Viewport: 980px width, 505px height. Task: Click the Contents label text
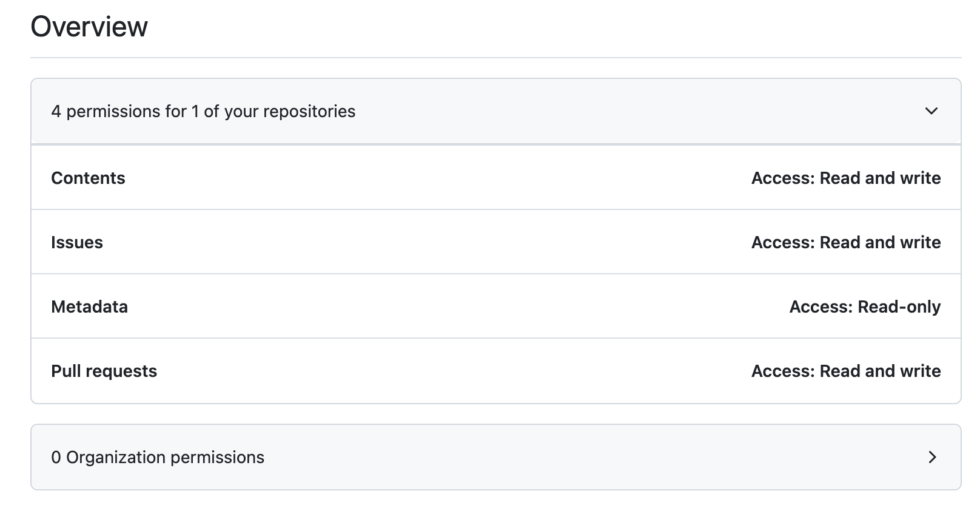coord(88,178)
